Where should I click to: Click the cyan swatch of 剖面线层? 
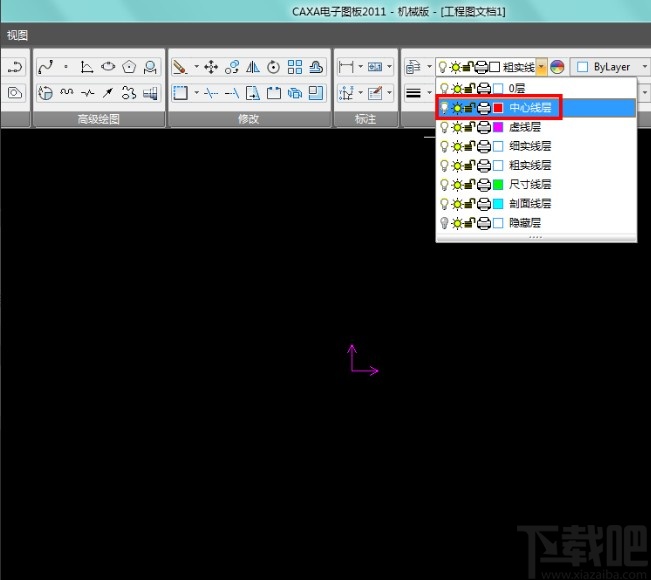point(498,203)
